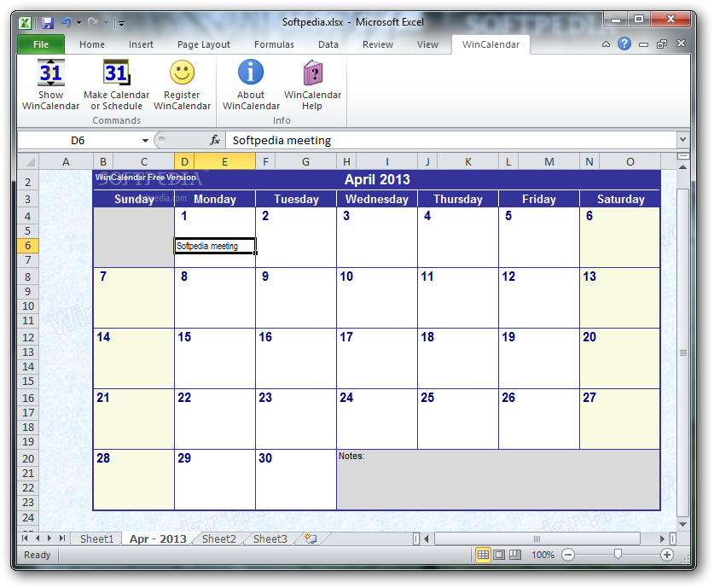Click horizontal scrollbar left arrow
The height and width of the screenshot is (588, 714).
pos(427,539)
